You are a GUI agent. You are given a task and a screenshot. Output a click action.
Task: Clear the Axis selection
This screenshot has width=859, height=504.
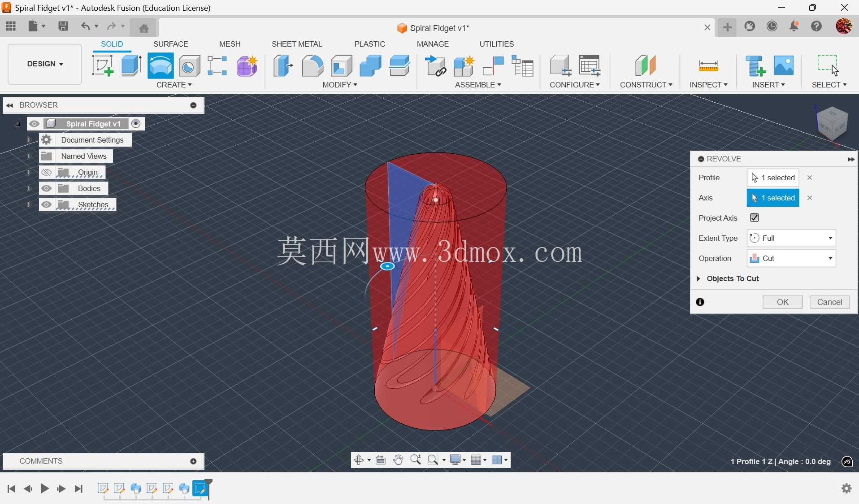tap(810, 198)
